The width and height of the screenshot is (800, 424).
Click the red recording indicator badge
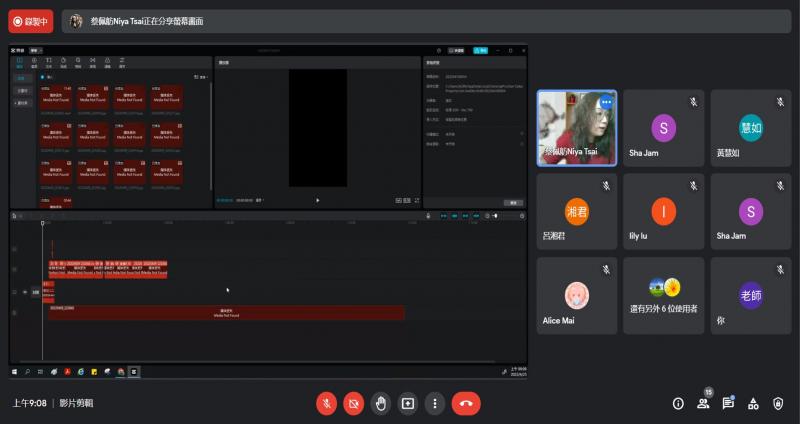point(31,20)
